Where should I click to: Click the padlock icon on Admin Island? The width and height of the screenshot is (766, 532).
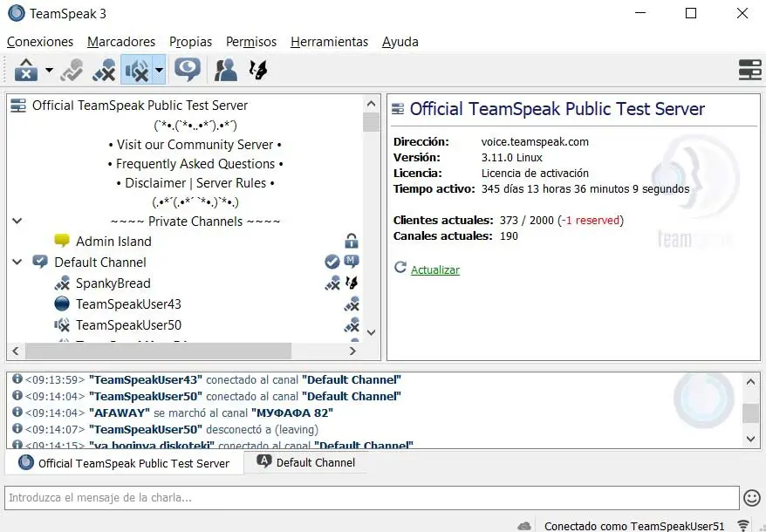(352, 241)
